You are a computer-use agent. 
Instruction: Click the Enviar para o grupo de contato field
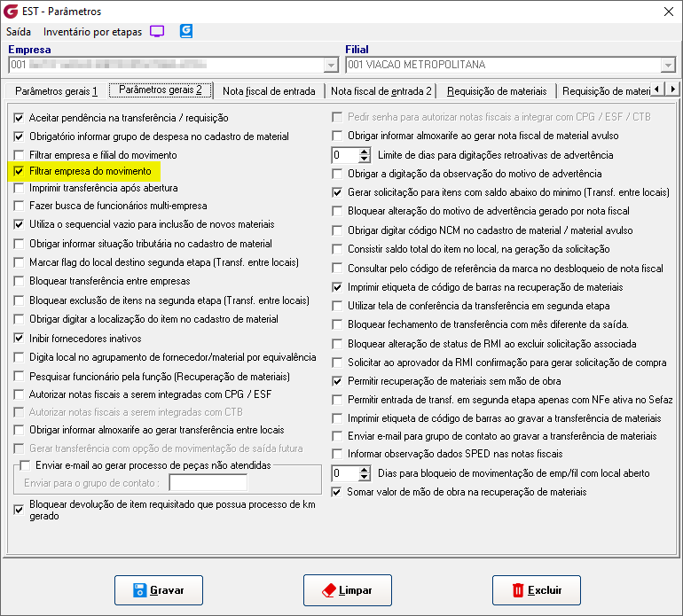point(208,483)
